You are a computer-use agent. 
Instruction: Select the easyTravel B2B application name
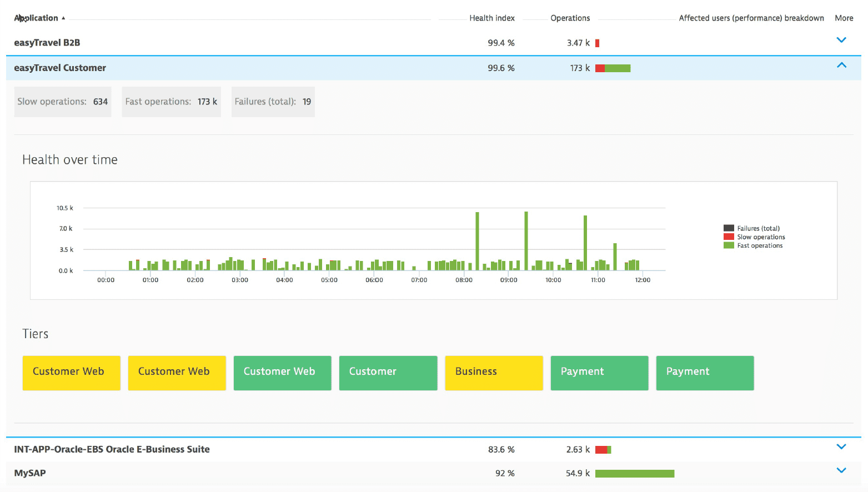pyautogui.click(x=47, y=43)
